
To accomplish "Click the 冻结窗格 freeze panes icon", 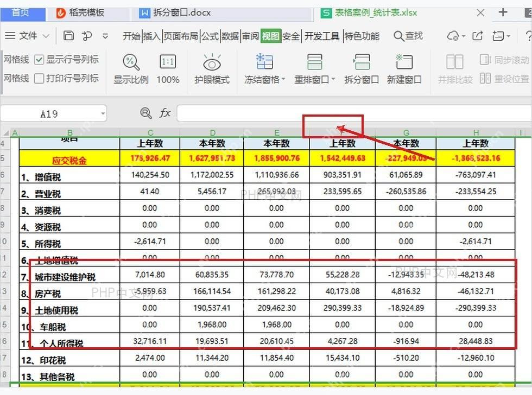I will [264, 62].
